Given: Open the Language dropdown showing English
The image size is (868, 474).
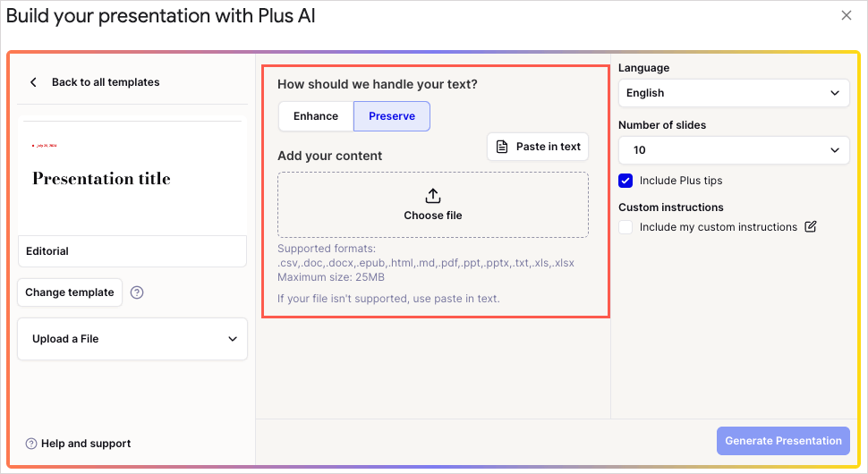Looking at the screenshot, I should coord(734,93).
